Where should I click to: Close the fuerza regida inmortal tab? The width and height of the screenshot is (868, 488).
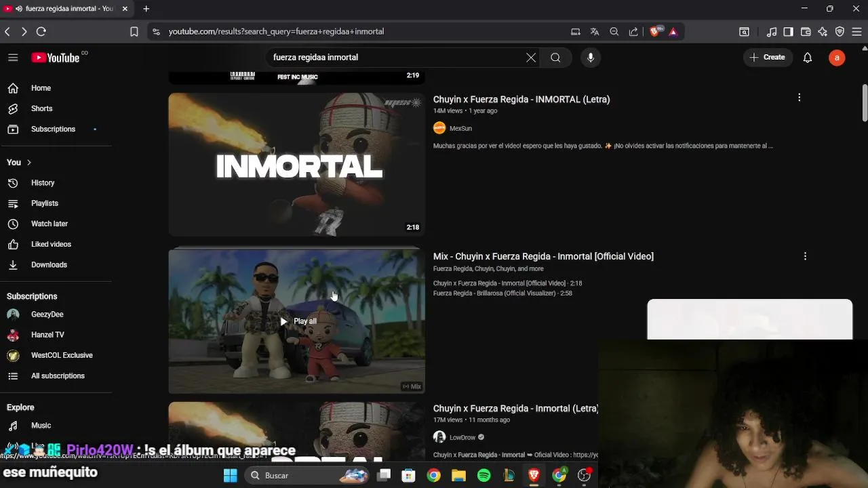(125, 9)
